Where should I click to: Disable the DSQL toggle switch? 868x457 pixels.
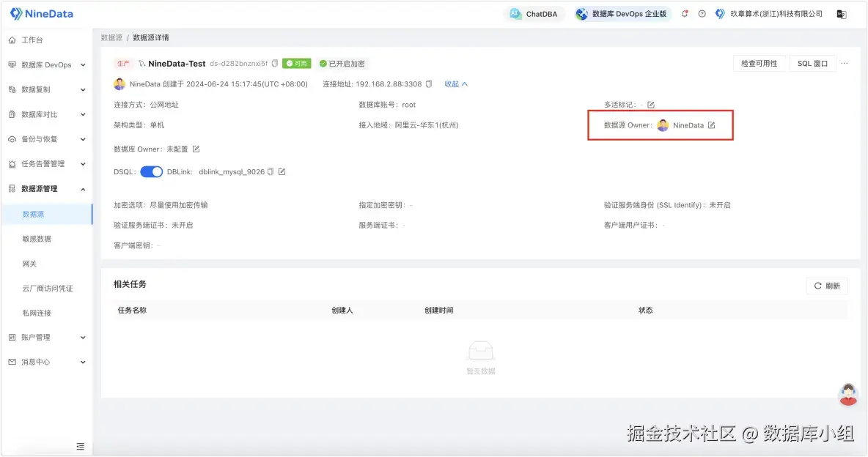point(151,171)
